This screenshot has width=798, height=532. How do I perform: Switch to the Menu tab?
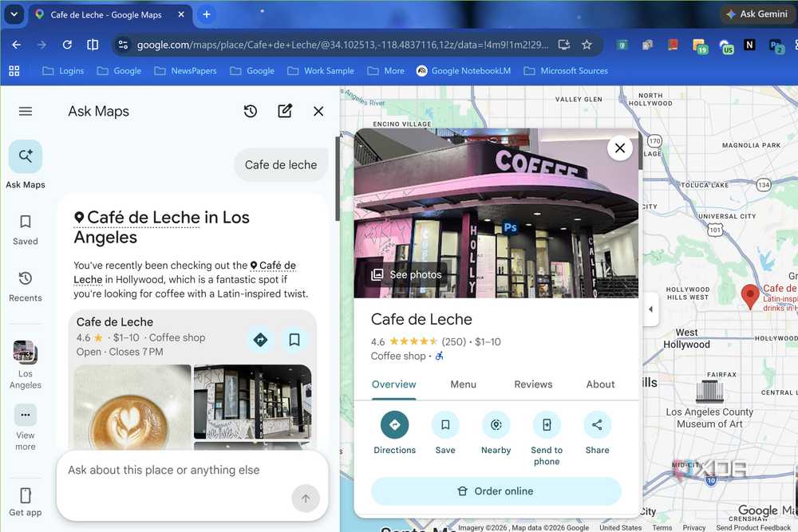pos(463,384)
